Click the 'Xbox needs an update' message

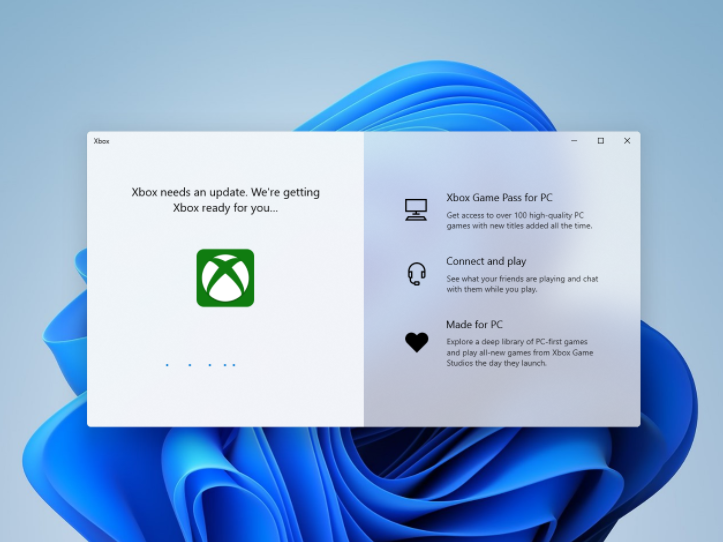225,200
